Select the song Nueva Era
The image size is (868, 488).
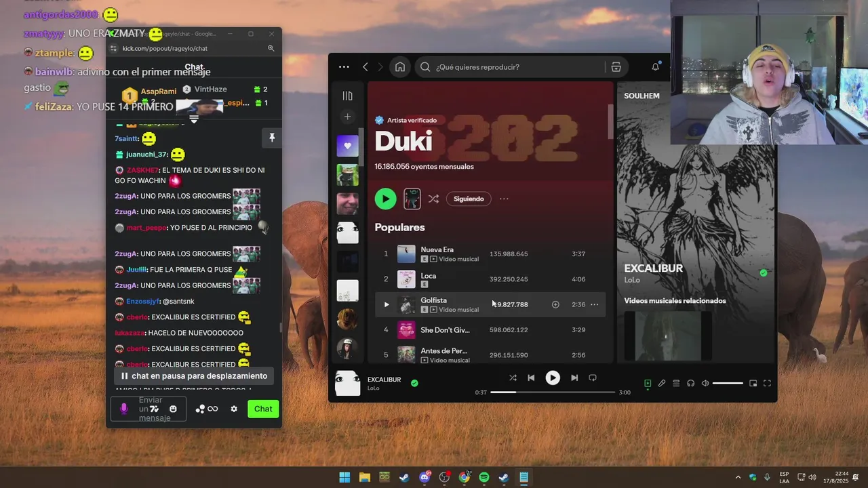pyautogui.click(x=437, y=249)
